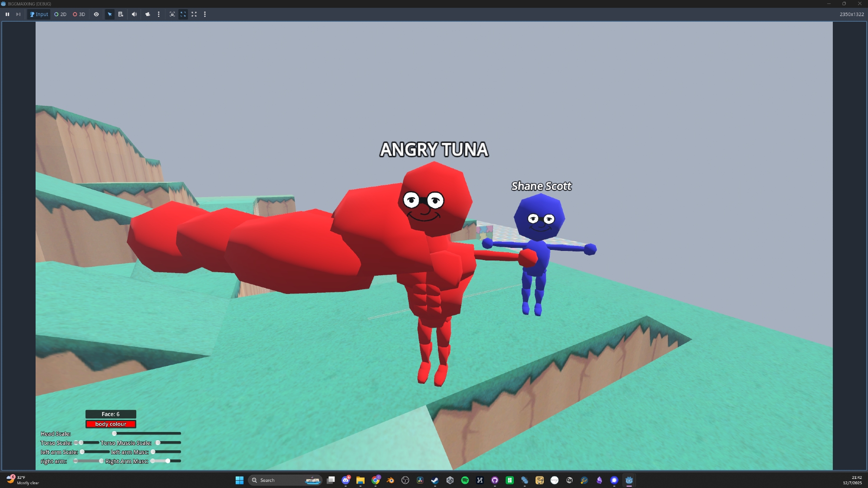Image resolution: width=868 pixels, height=488 pixels.
Task: Click the Head Scale slider handle
Action: pos(114,433)
